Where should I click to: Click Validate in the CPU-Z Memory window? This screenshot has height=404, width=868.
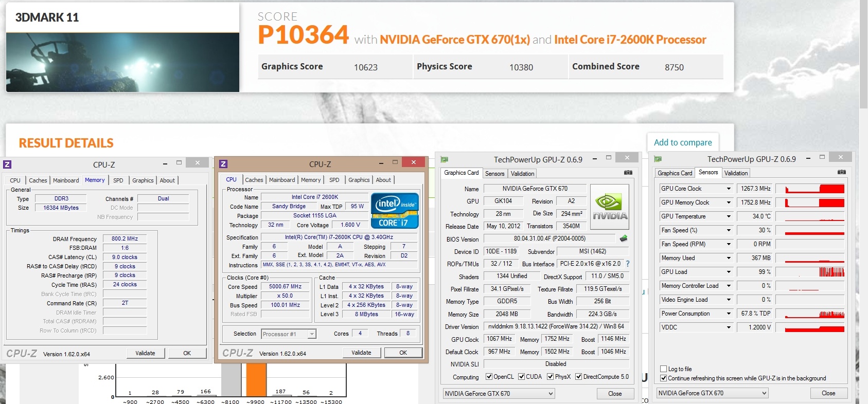(x=145, y=353)
